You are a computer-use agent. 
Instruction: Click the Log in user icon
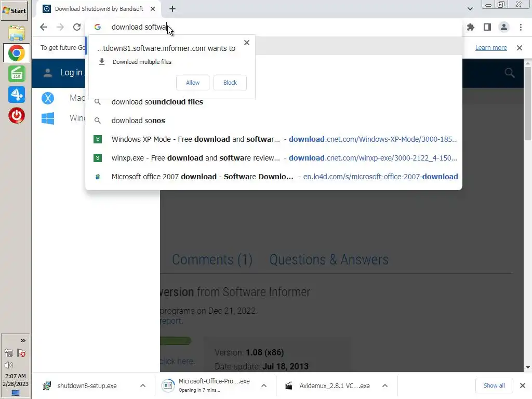(48, 73)
